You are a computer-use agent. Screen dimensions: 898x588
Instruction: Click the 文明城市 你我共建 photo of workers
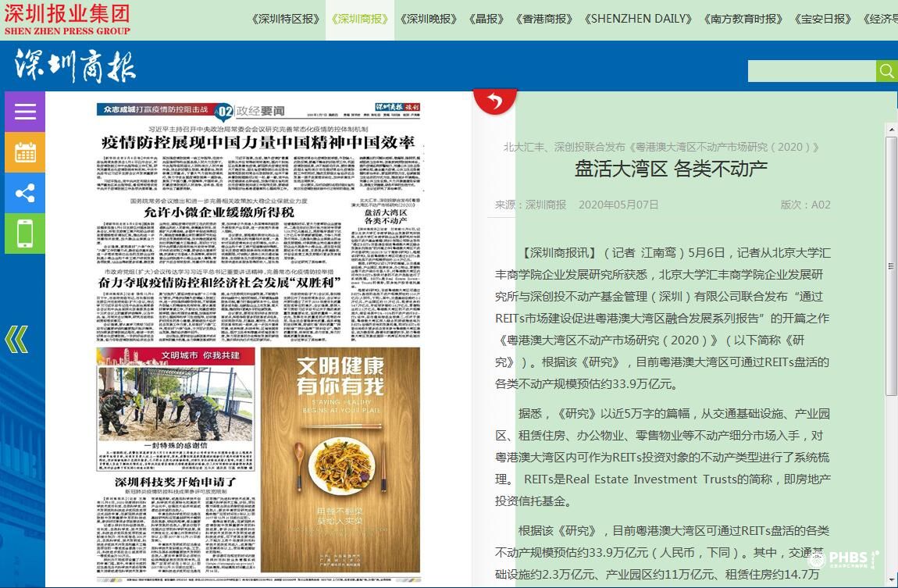[x=176, y=404]
